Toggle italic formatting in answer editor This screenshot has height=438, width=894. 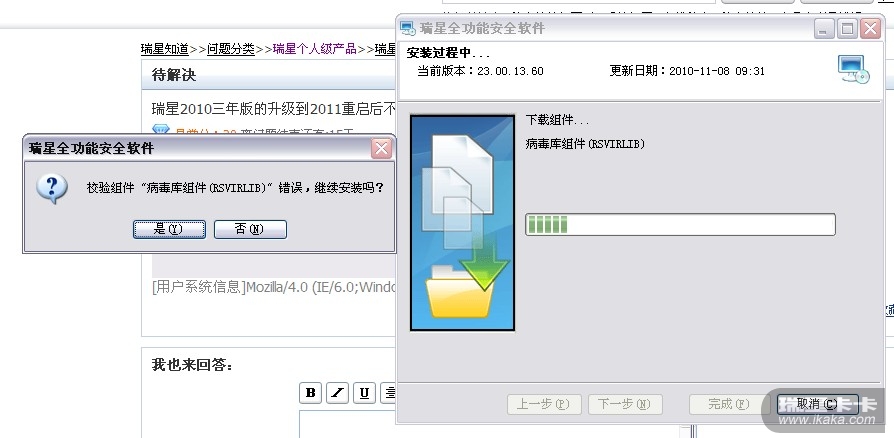click(x=338, y=393)
